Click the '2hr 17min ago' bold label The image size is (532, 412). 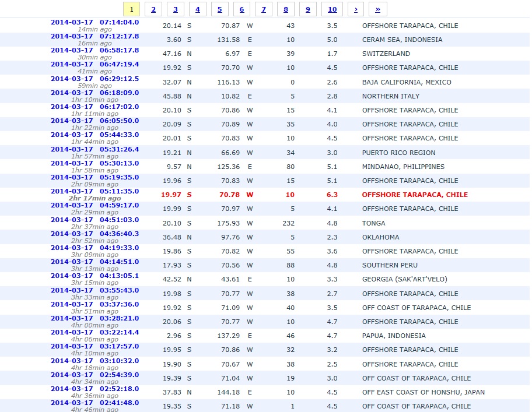[94, 198]
